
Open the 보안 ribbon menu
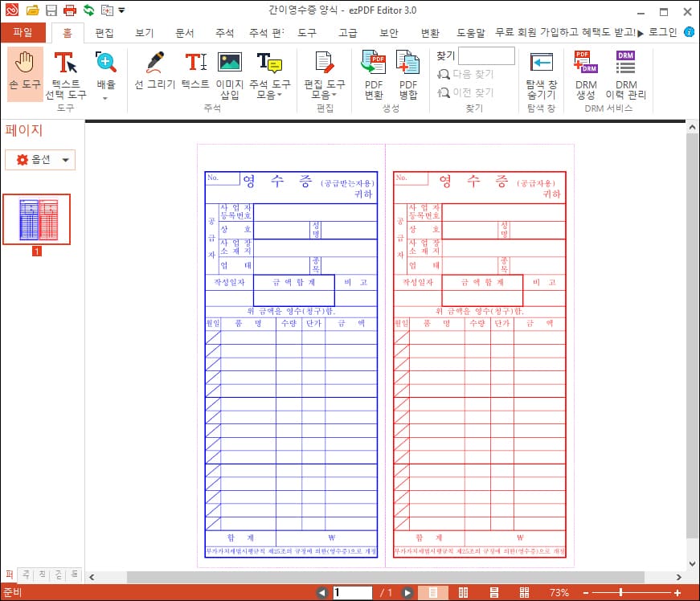click(389, 33)
